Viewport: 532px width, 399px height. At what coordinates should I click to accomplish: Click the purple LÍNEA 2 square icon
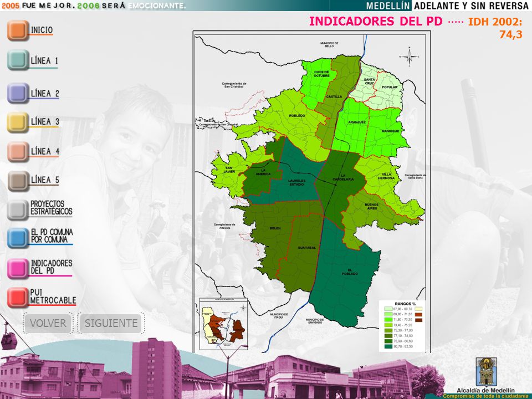pyautogui.click(x=18, y=93)
